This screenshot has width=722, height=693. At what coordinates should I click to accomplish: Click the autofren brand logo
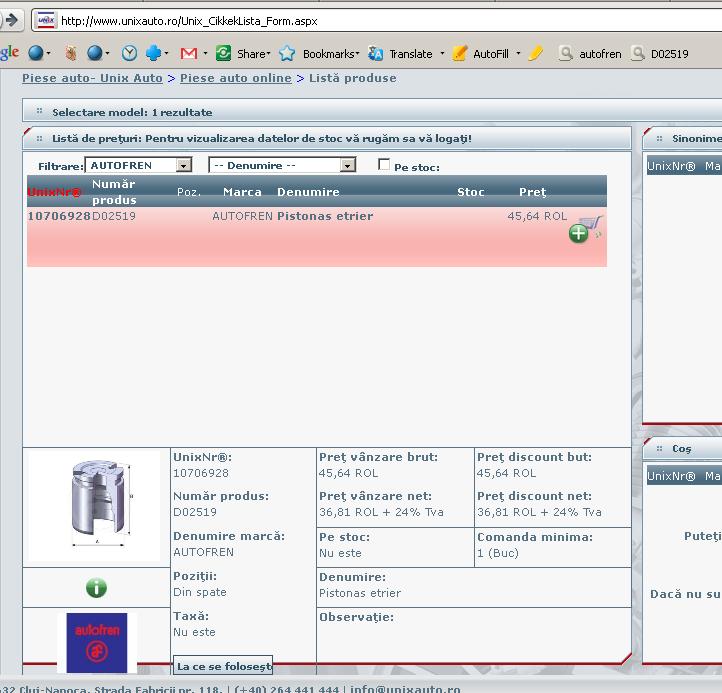pyautogui.click(x=97, y=642)
